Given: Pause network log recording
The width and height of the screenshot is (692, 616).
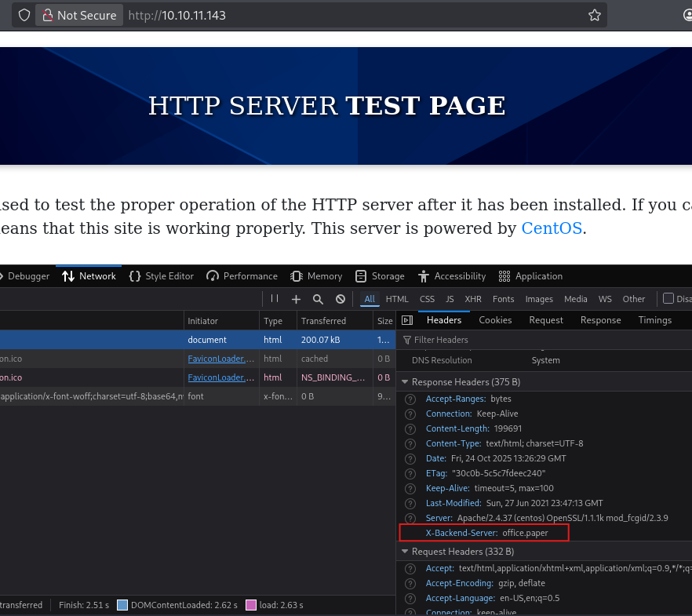Looking at the screenshot, I should pos(275,299).
